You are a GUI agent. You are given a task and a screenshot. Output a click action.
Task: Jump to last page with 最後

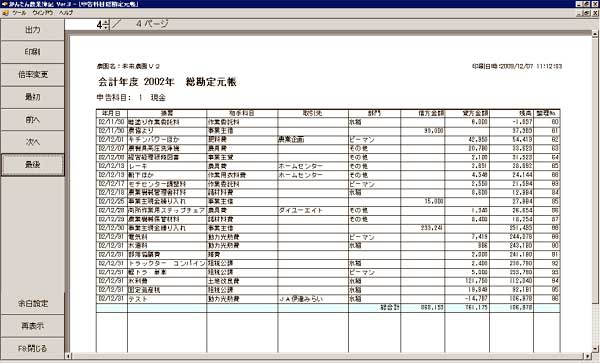pos(33,165)
